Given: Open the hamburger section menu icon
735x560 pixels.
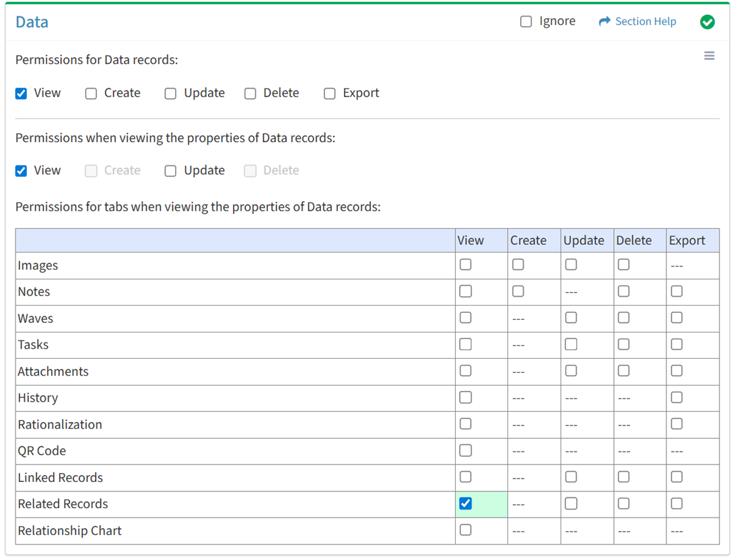Looking at the screenshot, I should click(x=709, y=56).
